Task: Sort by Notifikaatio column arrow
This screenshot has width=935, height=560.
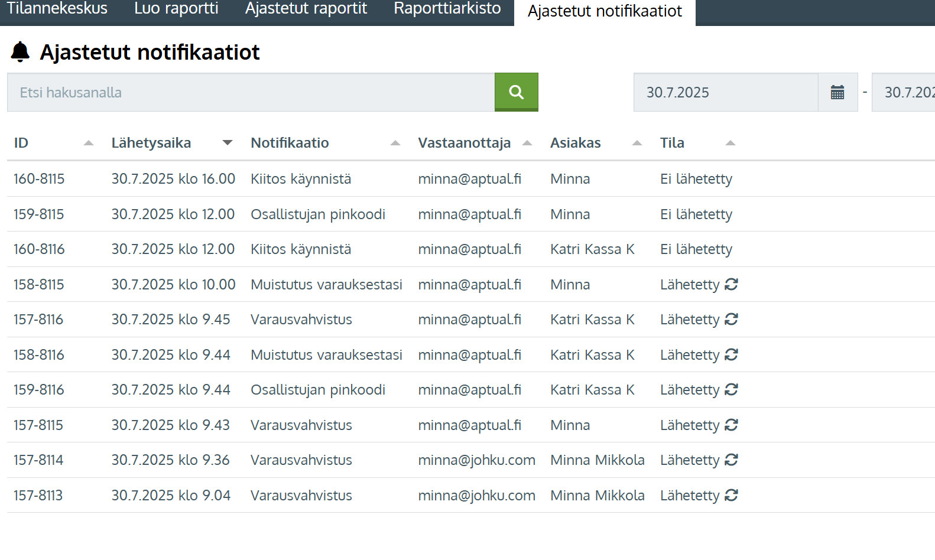Action: [395, 143]
